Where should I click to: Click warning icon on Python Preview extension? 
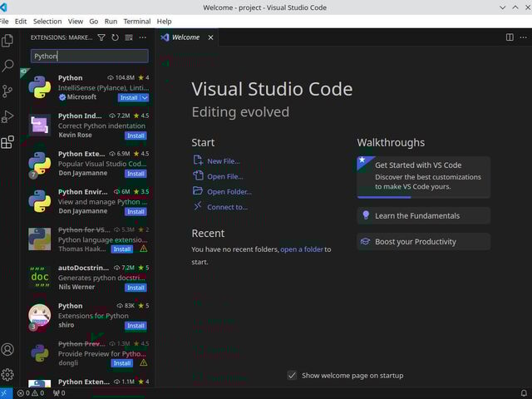point(144,362)
